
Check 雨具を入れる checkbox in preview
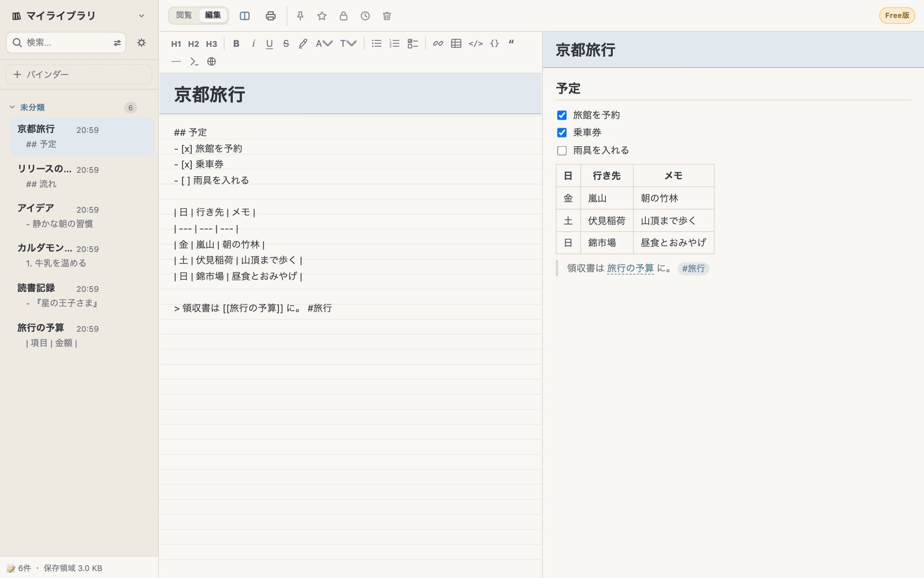562,150
